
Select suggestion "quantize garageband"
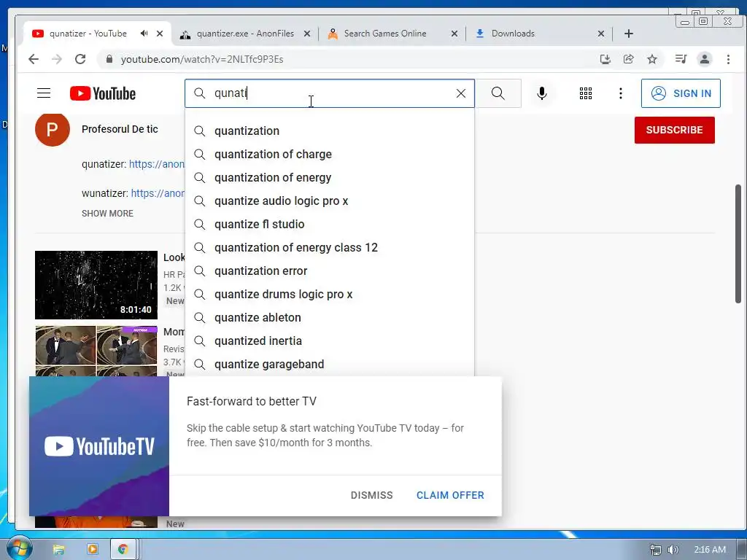330,365
